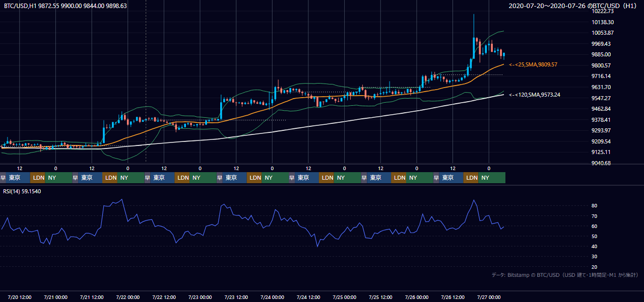
Task: Click price axis label 10138.30
Action: 603,22
